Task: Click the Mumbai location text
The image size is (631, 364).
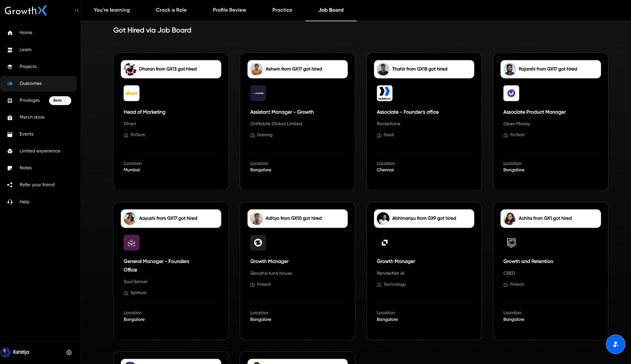Action: point(132,170)
